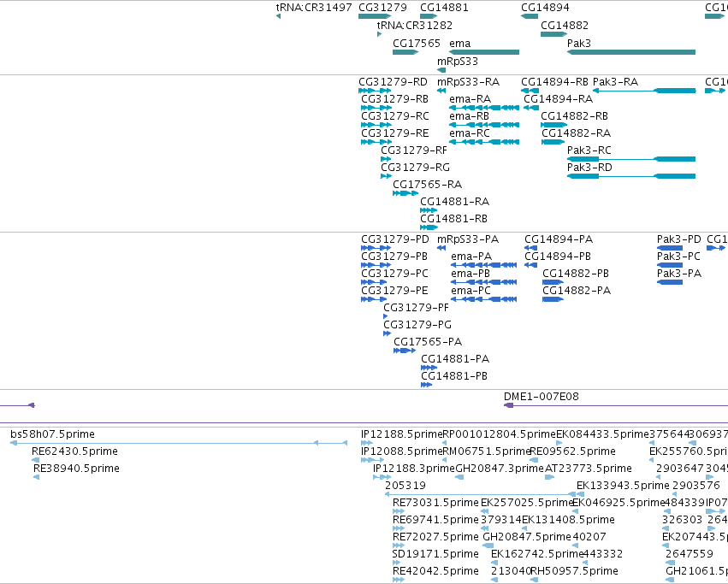Open protein Pak3-PC

coord(678,257)
